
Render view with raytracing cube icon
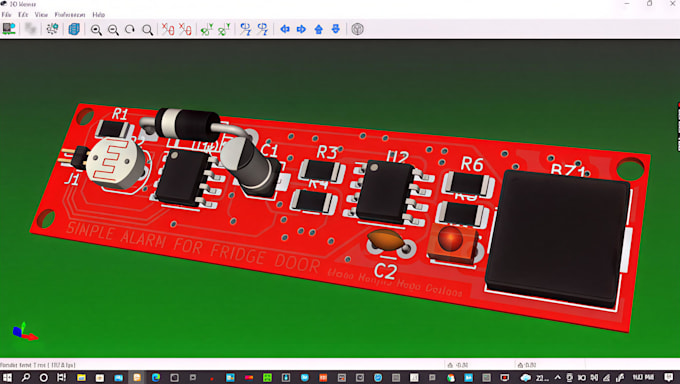(74, 29)
